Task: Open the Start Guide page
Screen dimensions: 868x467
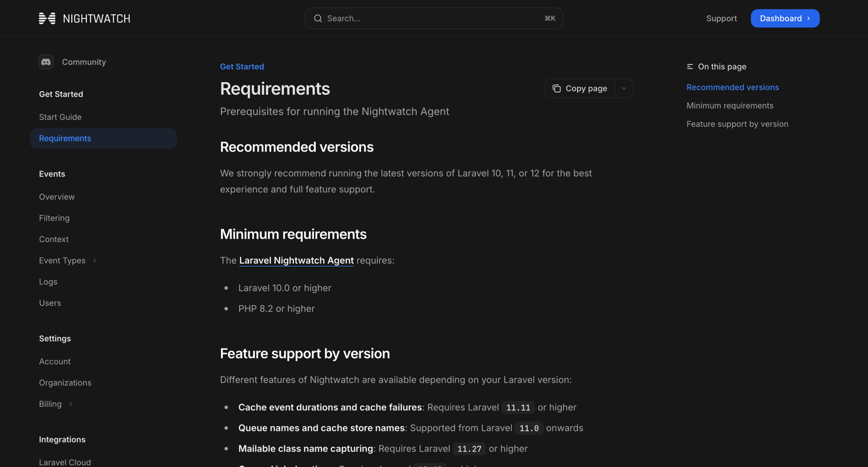Action: [60, 117]
